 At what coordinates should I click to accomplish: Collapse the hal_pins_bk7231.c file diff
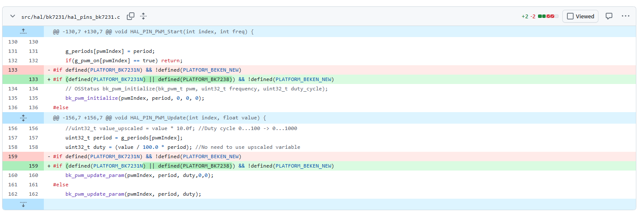(12, 16)
